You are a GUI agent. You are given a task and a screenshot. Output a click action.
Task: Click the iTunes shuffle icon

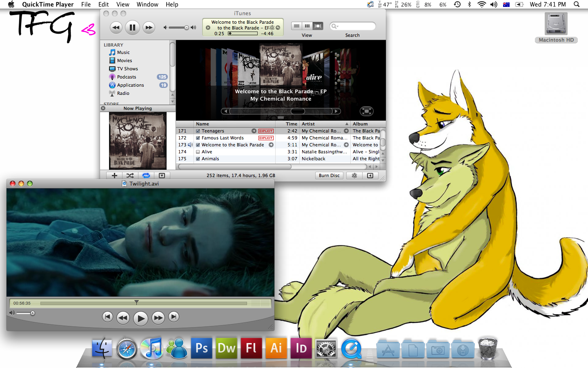130,175
